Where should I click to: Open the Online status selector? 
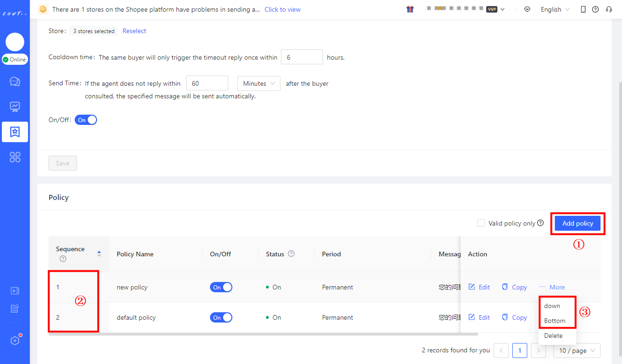15,60
